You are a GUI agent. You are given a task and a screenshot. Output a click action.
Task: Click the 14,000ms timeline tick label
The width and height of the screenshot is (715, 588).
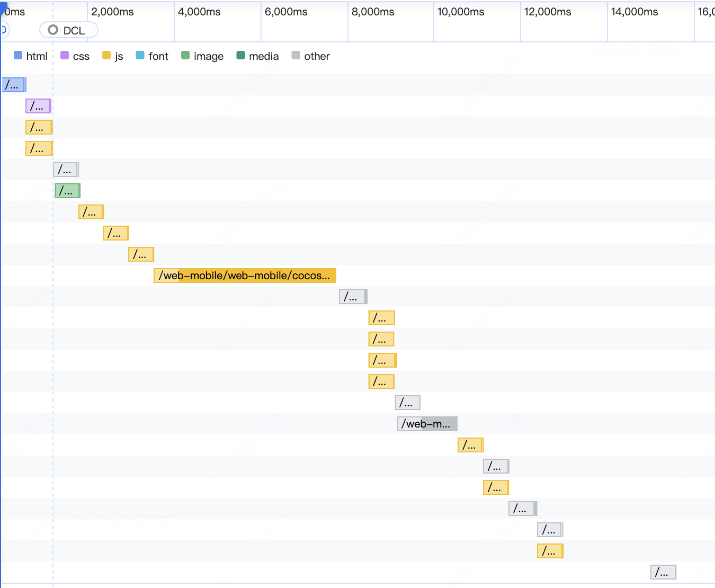point(634,12)
